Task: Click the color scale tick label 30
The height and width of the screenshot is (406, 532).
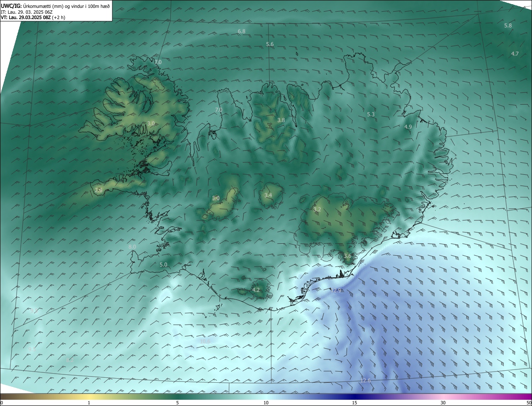Action: 443,403
